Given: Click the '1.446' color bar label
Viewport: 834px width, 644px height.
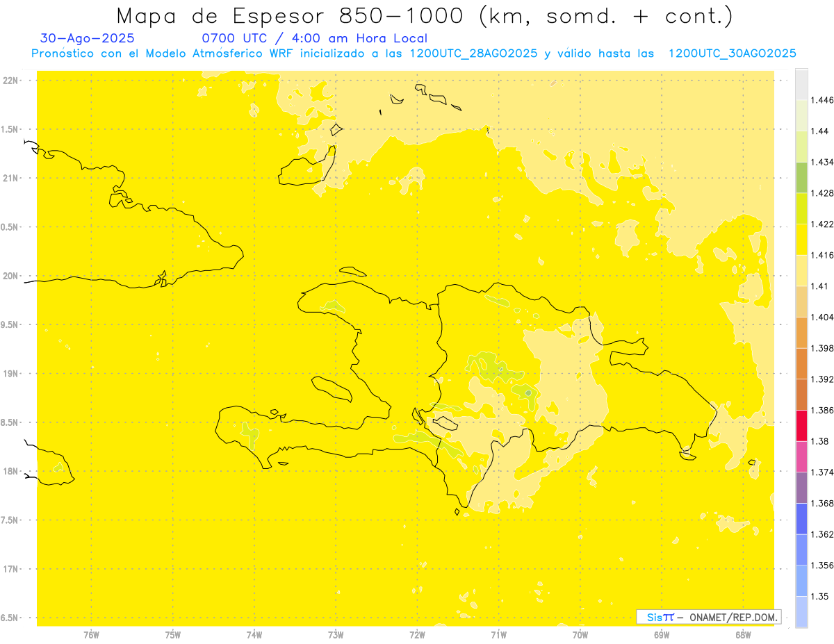Looking at the screenshot, I should (x=822, y=100).
